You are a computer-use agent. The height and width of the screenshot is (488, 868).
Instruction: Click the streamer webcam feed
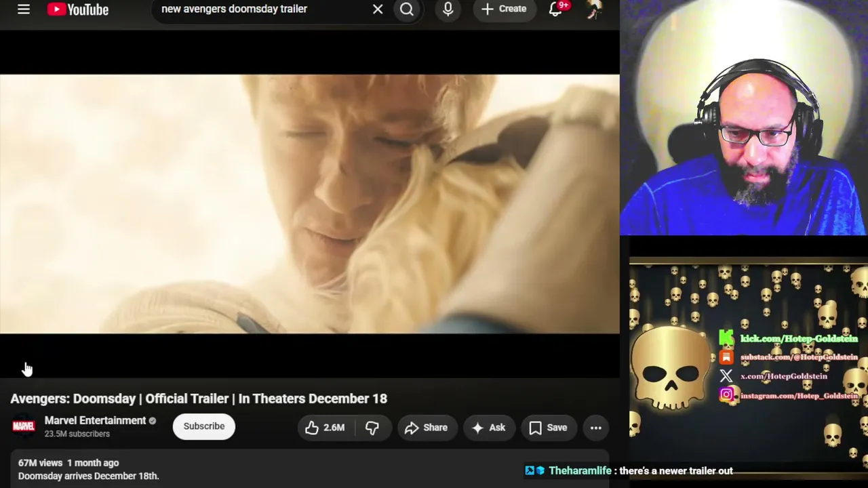[x=744, y=117]
